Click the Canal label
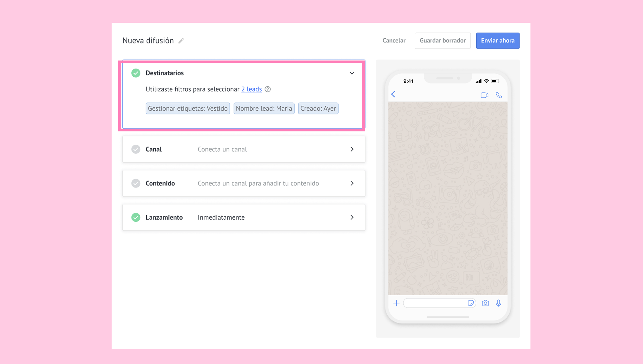 tap(154, 149)
